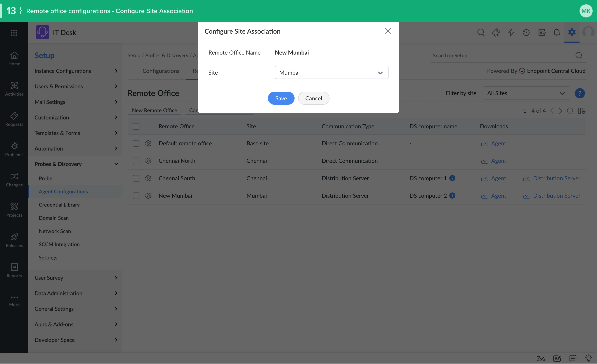Expand Customization menu
The height and width of the screenshot is (364, 597).
(x=75, y=117)
